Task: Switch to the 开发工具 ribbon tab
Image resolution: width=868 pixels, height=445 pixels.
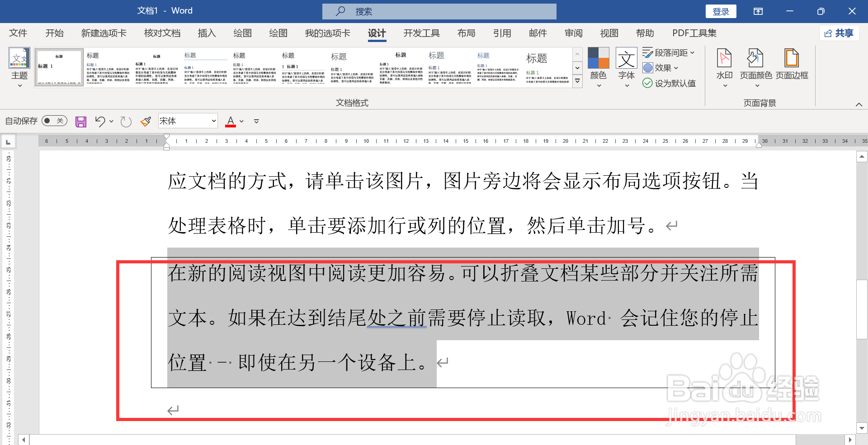Action: pyautogui.click(x=421, y=33)
